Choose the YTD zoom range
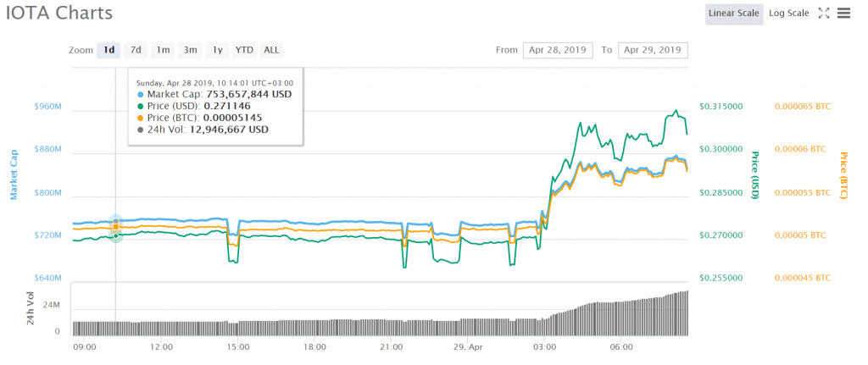 244,50
